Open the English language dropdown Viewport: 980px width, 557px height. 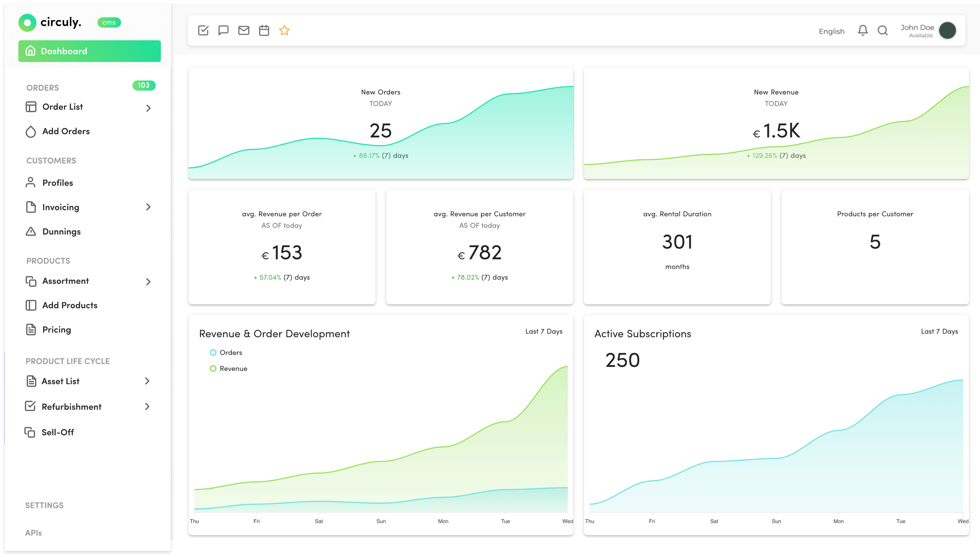[832, 31]
